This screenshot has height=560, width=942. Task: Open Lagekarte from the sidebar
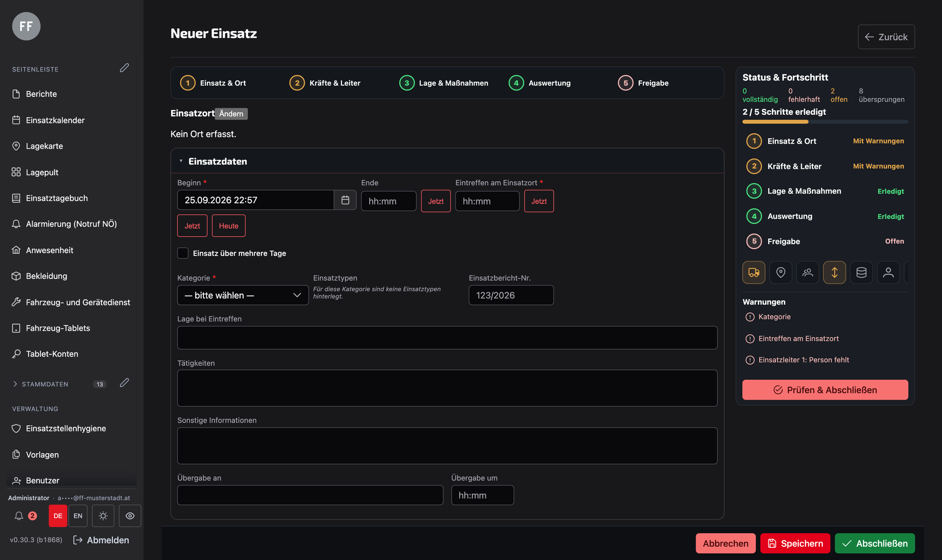pyautogui.click(x=44, y=146)
